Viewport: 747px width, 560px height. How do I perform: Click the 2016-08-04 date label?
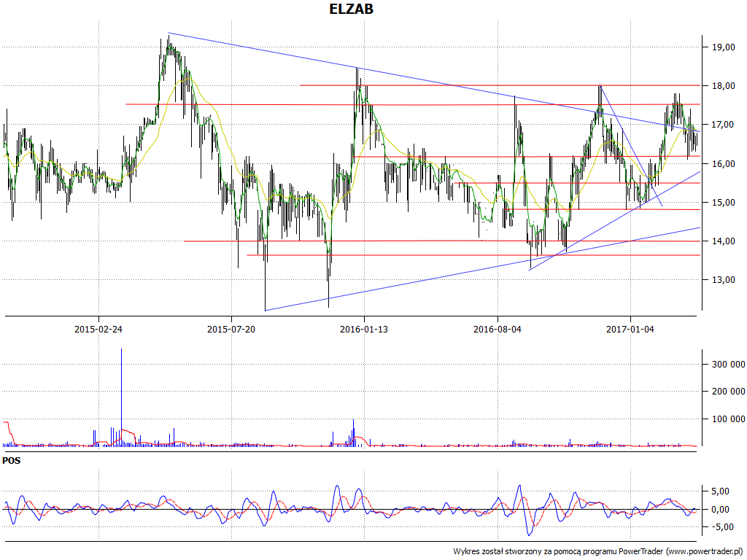(498, 329)
